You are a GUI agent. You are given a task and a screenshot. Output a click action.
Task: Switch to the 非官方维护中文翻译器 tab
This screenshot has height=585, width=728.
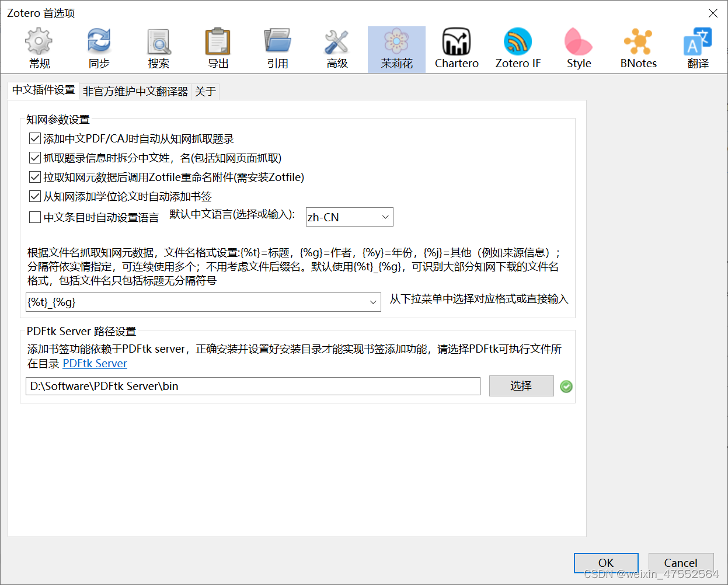coord(135,91)
